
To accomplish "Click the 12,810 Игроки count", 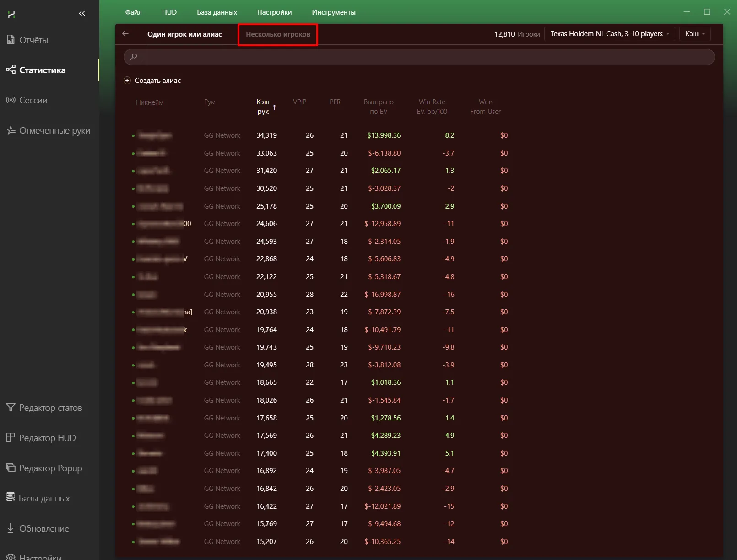I will 517,34.
